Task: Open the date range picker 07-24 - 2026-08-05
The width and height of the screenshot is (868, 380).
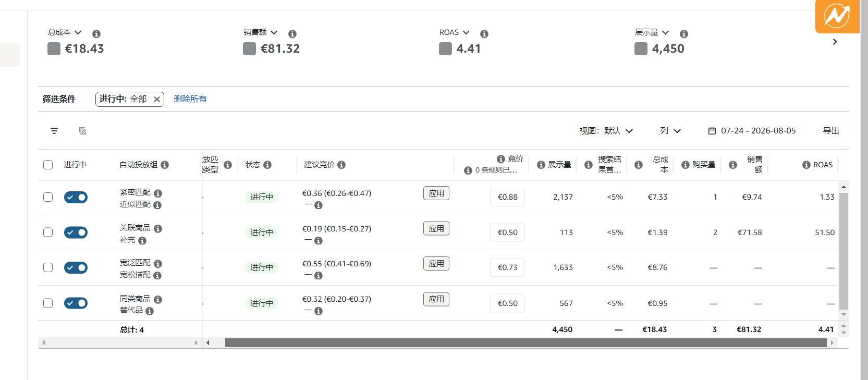Action: point(752,131)
